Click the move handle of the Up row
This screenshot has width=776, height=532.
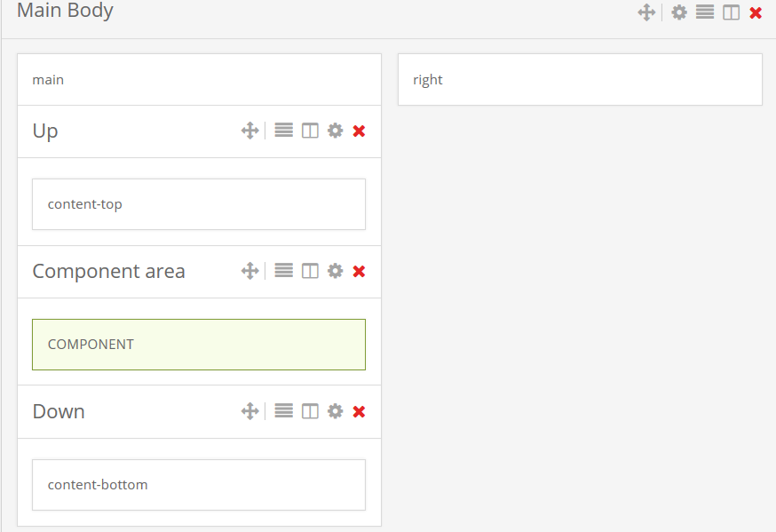[249, 131]
